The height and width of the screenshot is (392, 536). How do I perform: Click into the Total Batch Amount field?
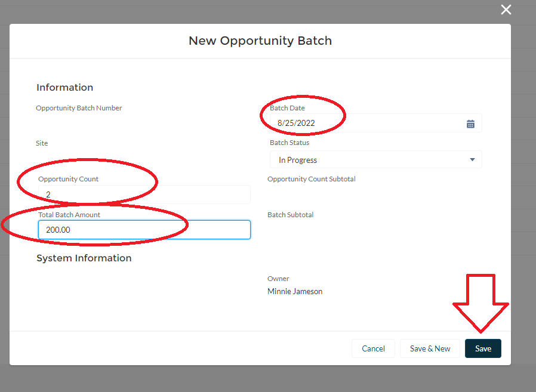143,230
